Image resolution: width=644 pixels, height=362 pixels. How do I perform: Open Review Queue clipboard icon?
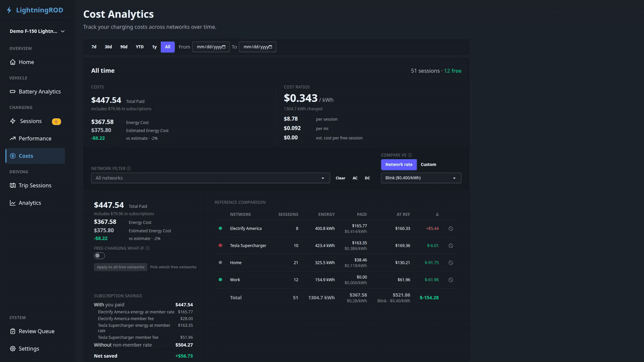[x=13, y=331]
